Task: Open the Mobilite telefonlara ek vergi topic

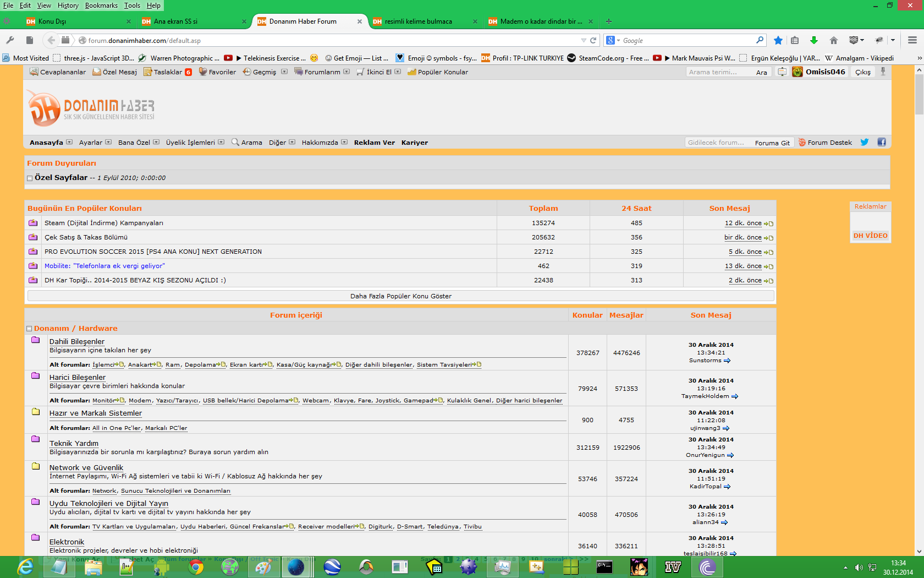Action: [x=105, y=266]
